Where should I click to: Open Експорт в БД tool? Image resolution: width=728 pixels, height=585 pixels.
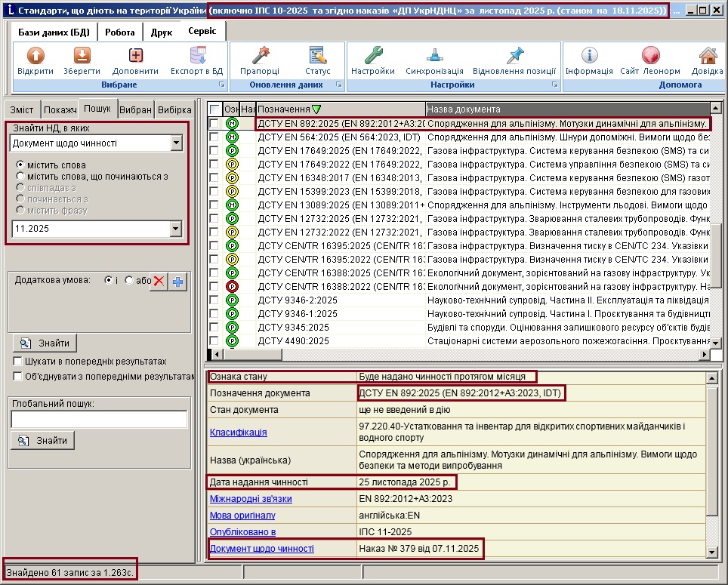tap(197, 56)
